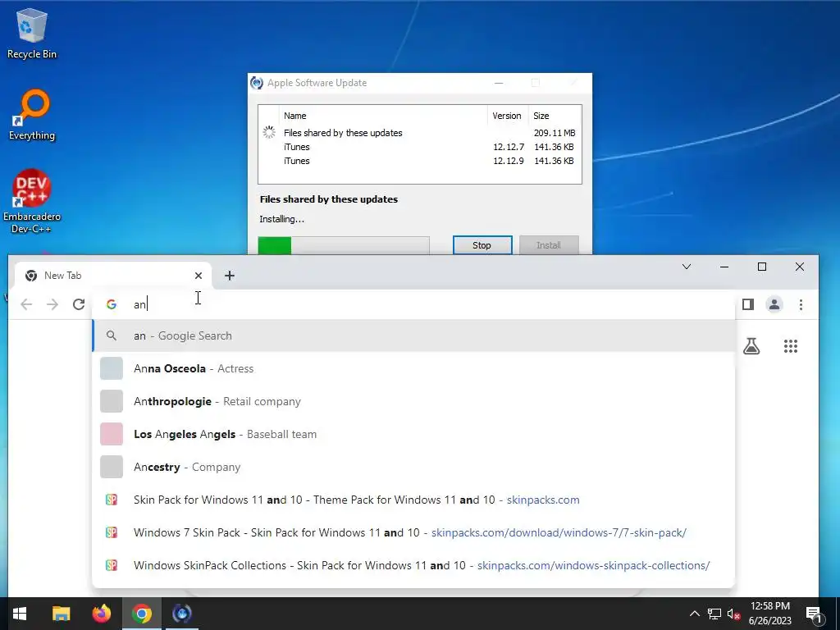Click the Name column header
The height and width of the screenshot is (630, 840).
pyautogui.click(x=295, y=116)
